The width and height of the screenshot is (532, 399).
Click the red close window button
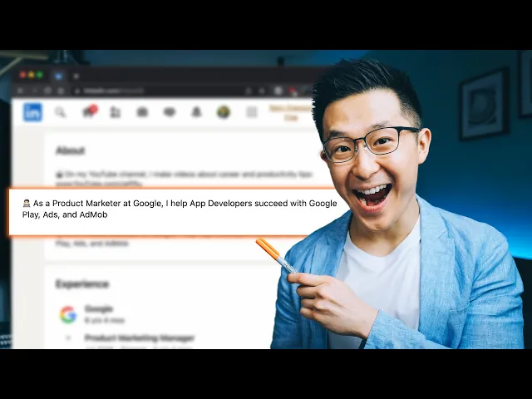point(22,75)
